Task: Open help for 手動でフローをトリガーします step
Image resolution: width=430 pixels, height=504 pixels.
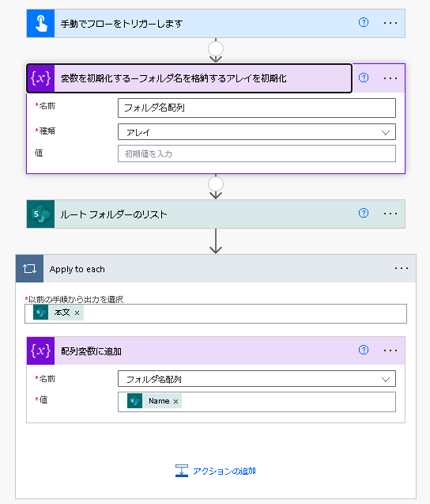Action: click(364, 22)
